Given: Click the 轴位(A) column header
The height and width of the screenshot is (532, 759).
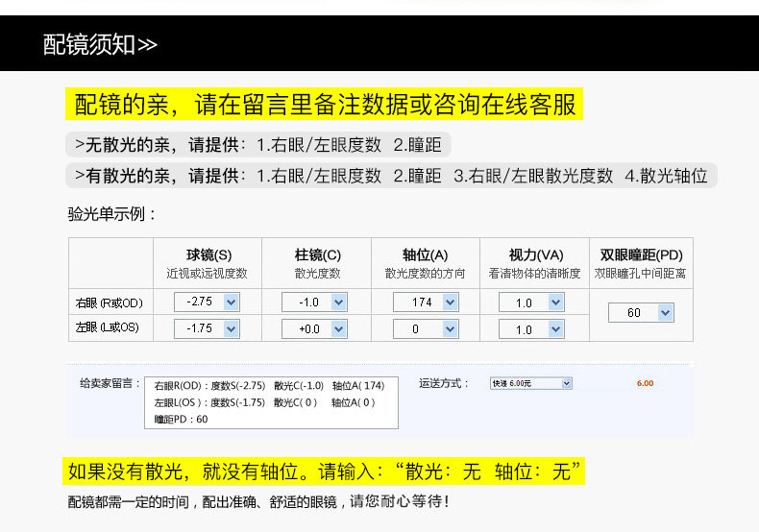Looking at the screenshot, I should pyautogui.click(x=425, y=254).
